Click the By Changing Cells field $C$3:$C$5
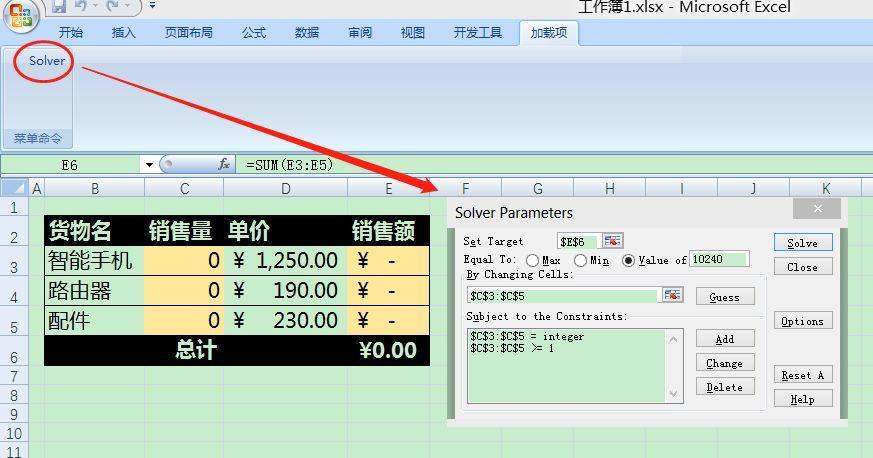The height and width of the screenshot is (458, 873). pos(564,296)
